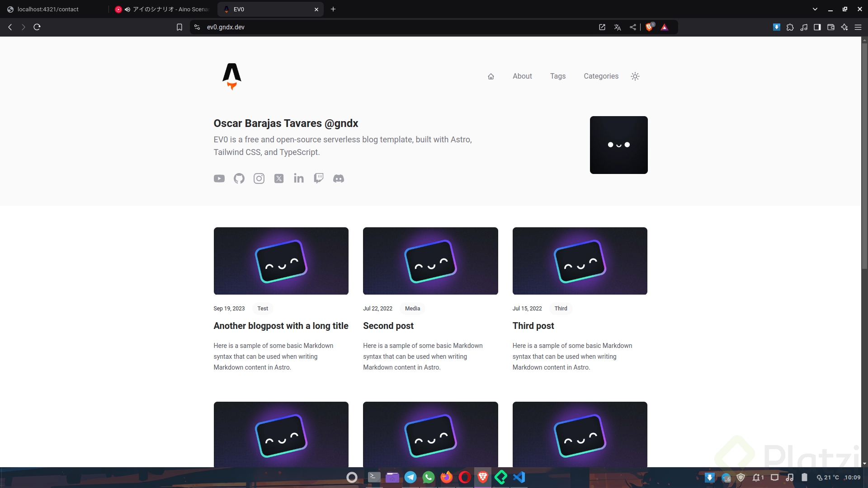The height and width of the screenshot is (488, 868).
Task: Toggle the browser sidebar panel icon
Action: tap(817, 27)
